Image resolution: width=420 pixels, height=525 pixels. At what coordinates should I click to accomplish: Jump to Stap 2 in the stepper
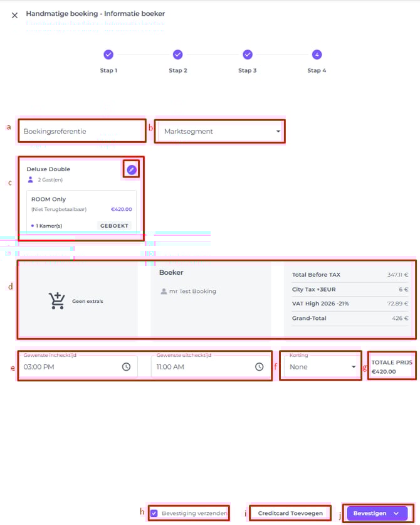click(x=177, y=55)
